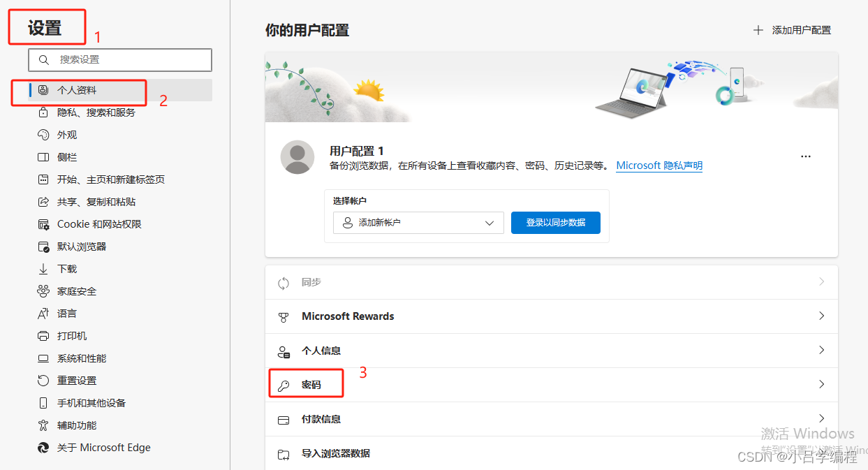Image resolution: width=868 pixels, height=470 pixels.
Task: Click the icon for 开始、主页和新建标签页
Action: 43,179
